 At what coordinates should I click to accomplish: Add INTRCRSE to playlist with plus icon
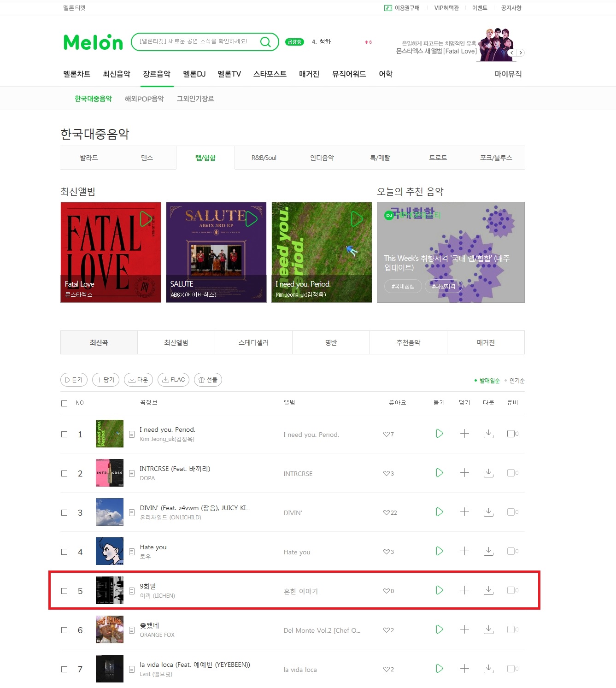tap(464, 473)
